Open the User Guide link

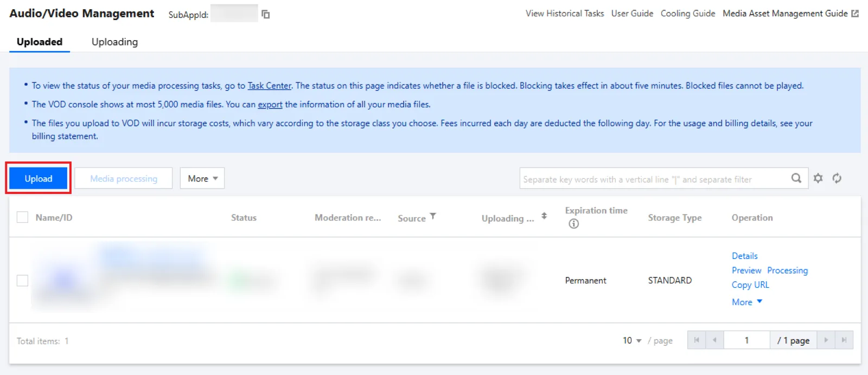pos(632,14)
